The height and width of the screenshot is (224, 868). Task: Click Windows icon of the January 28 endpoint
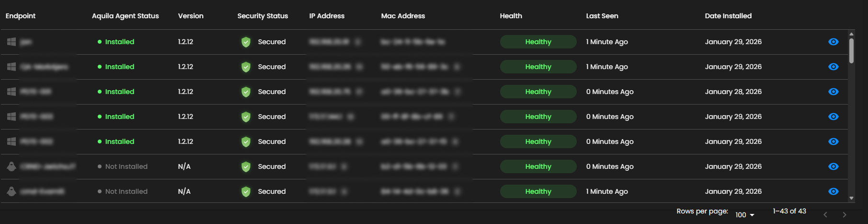[11, 92]
